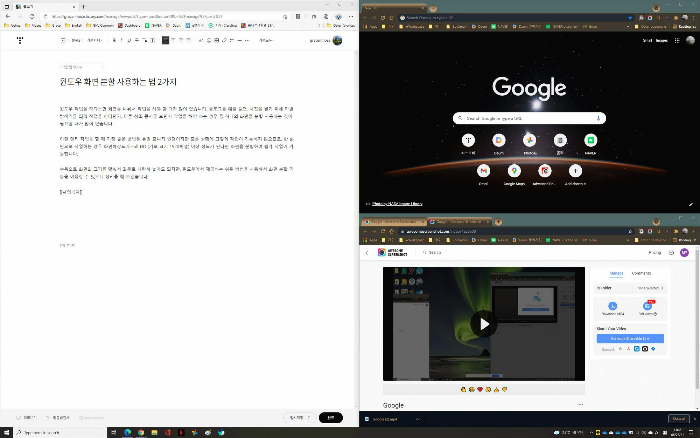Click the purple user avatar in Awesome Screenshot
The height and width of the screenshot is (438, 700).
click(x=684, y=253)
